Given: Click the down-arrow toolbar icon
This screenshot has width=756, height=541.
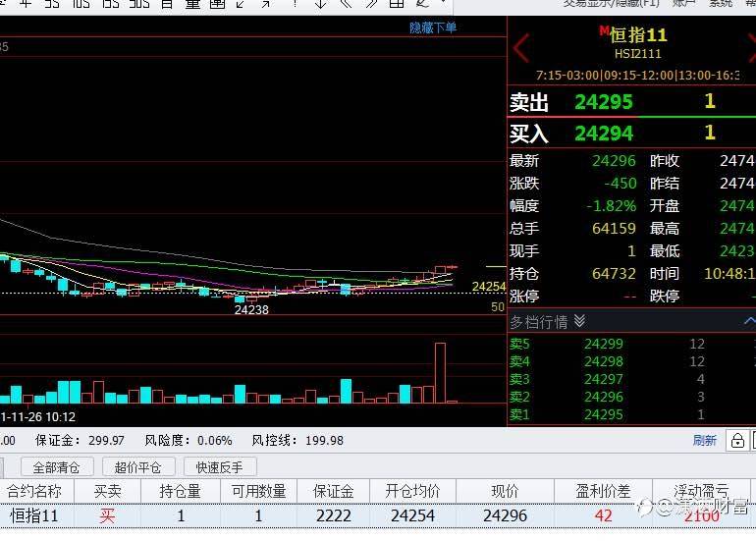Looking at the screenshot, I should pyautogui.click(x=320, y=4).
